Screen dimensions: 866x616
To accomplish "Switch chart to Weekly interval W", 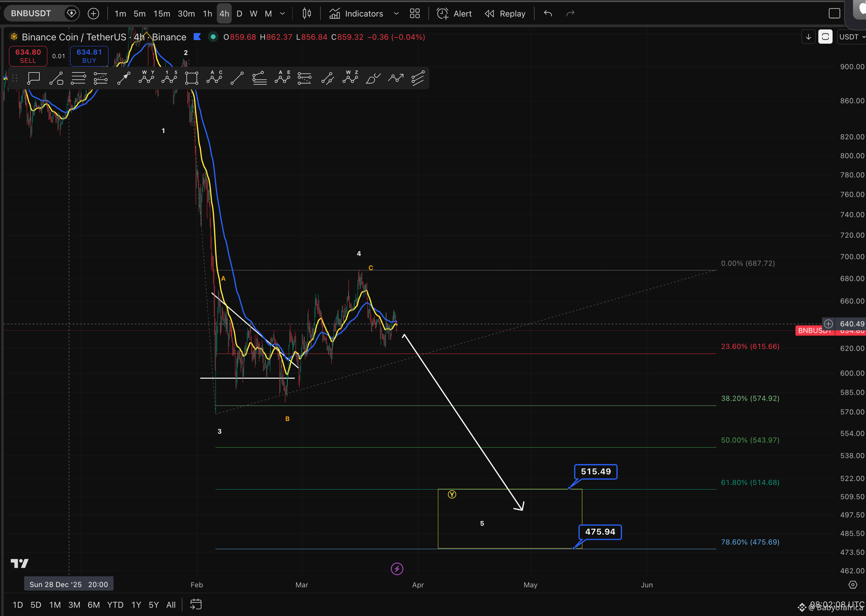I will click(254, 14).
